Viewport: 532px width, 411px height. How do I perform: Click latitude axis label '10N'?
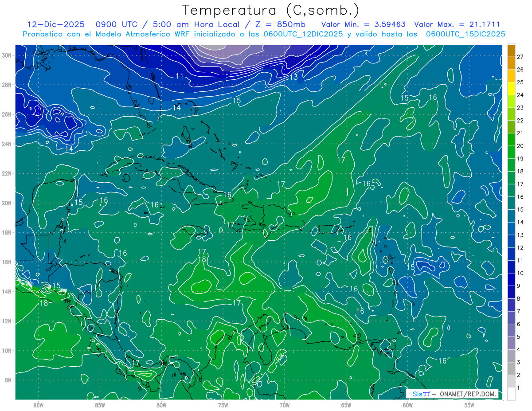(7, 350)
